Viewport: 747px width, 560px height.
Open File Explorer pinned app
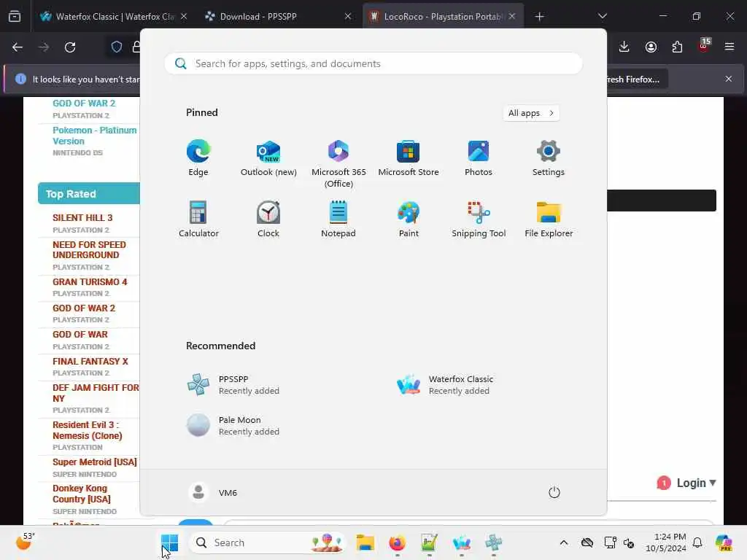point(549,219)
